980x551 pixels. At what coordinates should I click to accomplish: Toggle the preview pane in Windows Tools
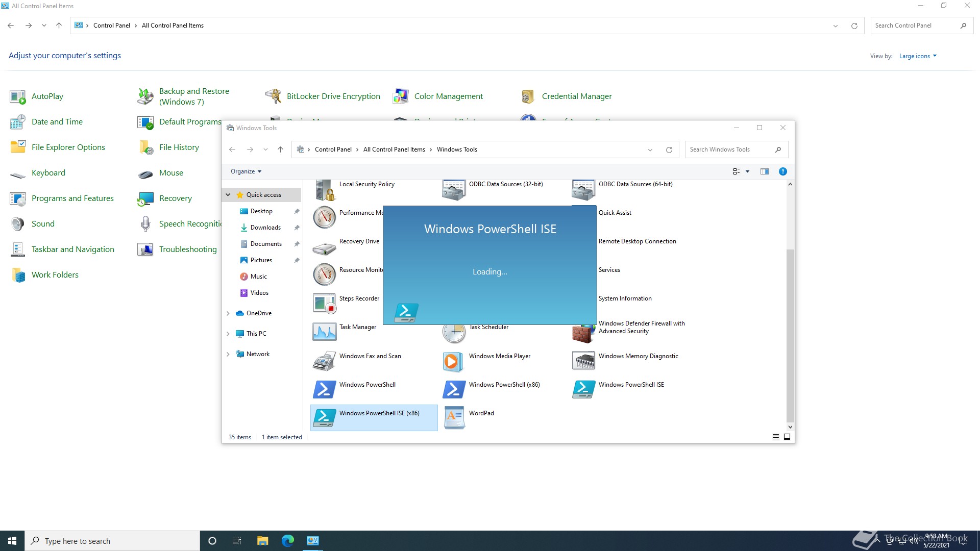coord(764,171)
